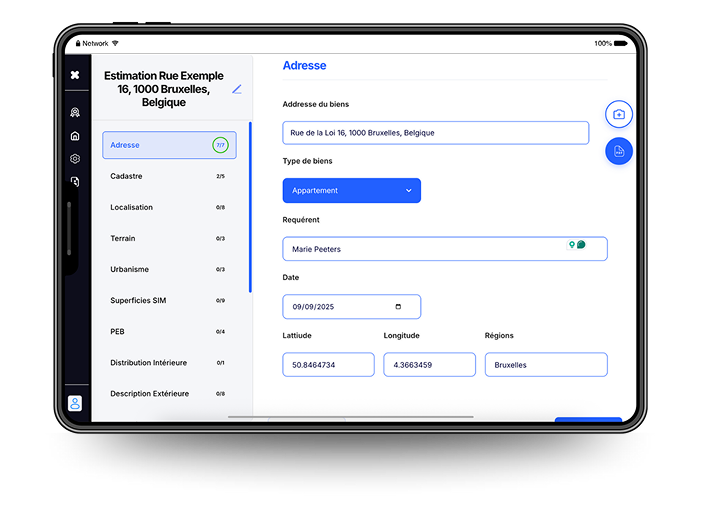Edit estimation title with pencil icon

point(237,89)
